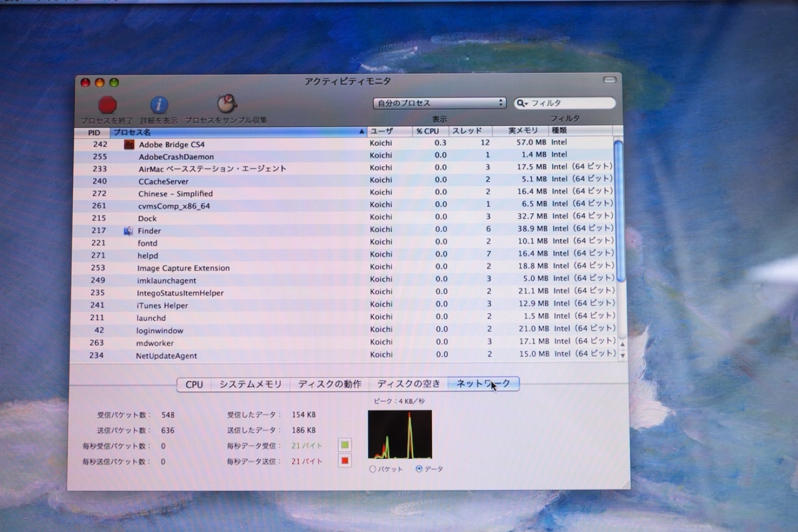This screenshot has width=798, height=532.
Task: Sort by the PID column header
Action: (93, 132)
